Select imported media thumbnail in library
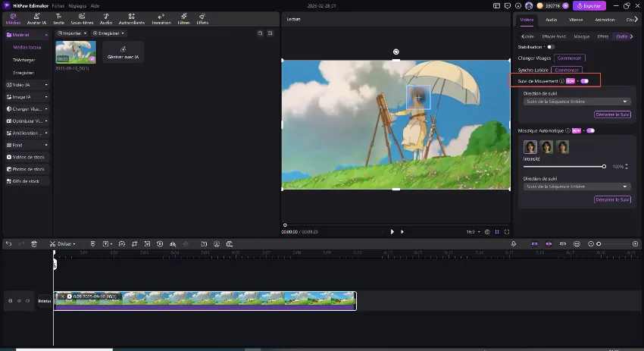The image size is (644, 351). click(x=76, y=52)
